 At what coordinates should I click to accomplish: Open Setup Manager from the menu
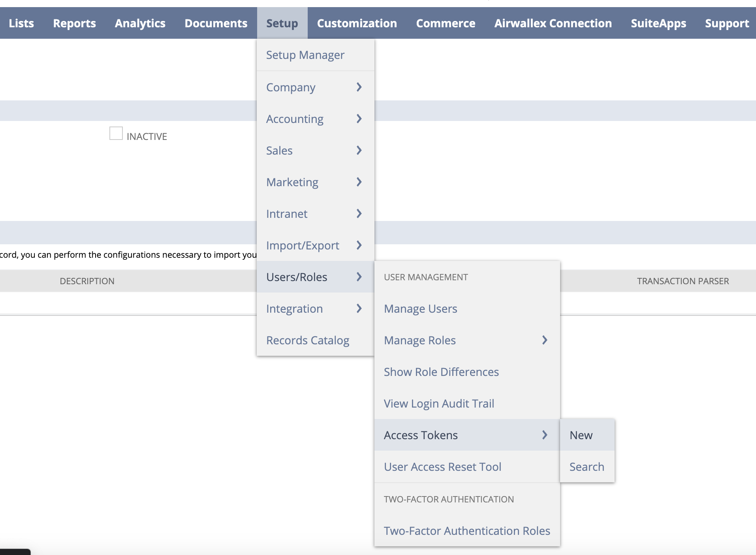click(305, 55)
